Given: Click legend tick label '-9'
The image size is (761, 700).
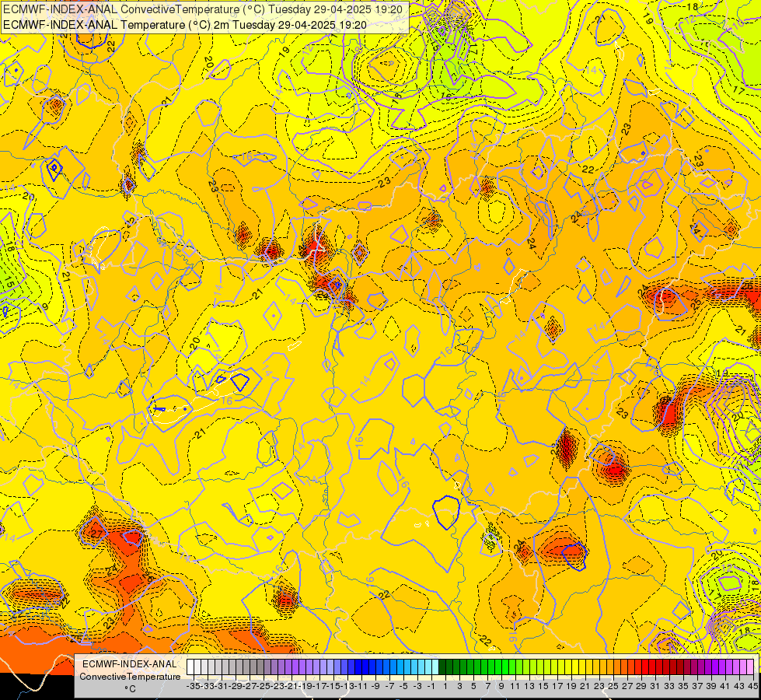Looking at the screenshot, I should [x=375, y=686].
